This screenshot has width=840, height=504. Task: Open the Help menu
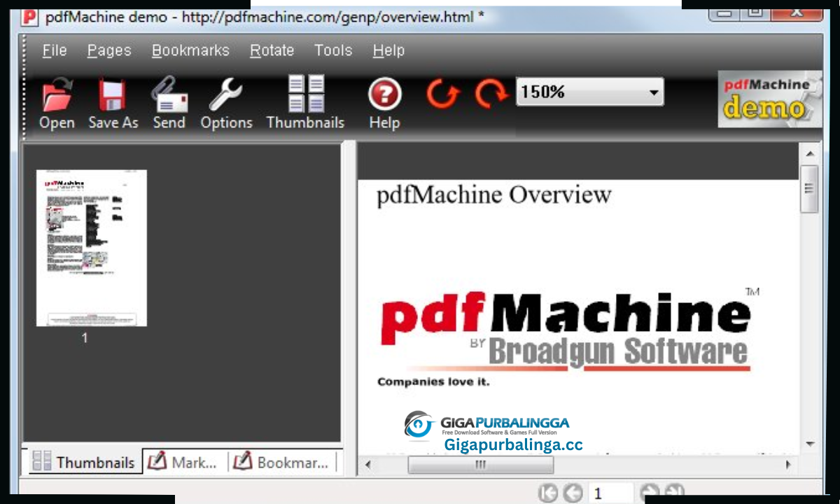(x=388, y=50)
